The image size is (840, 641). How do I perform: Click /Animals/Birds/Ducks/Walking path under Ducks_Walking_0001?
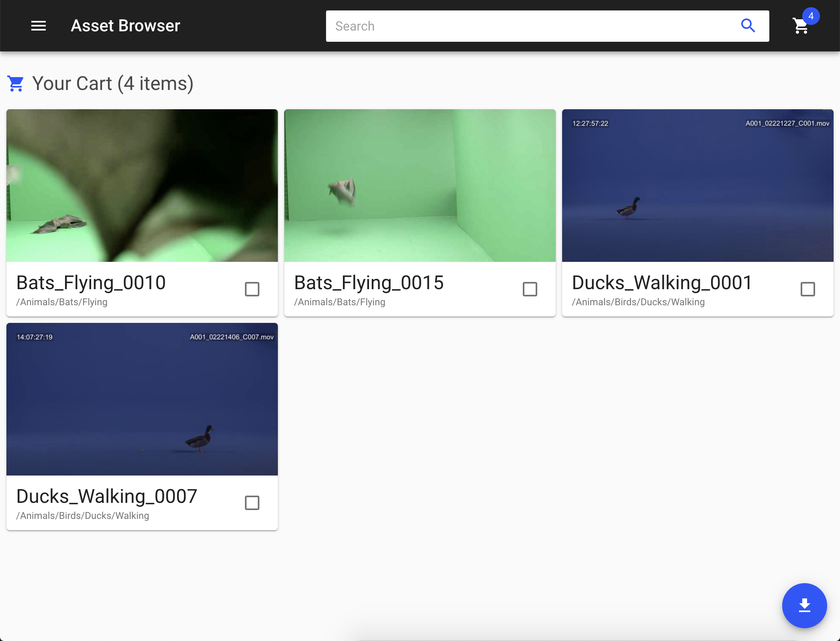coord(638,302)
